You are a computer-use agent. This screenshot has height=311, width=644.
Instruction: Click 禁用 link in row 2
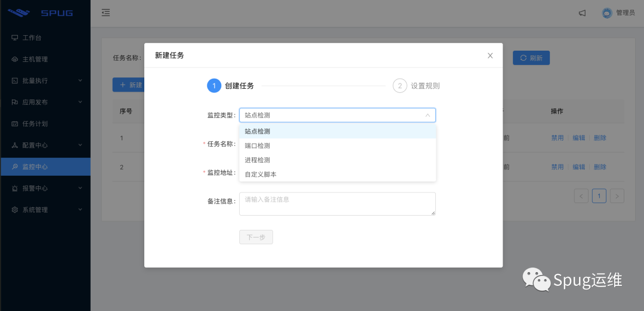click(558, 167)
